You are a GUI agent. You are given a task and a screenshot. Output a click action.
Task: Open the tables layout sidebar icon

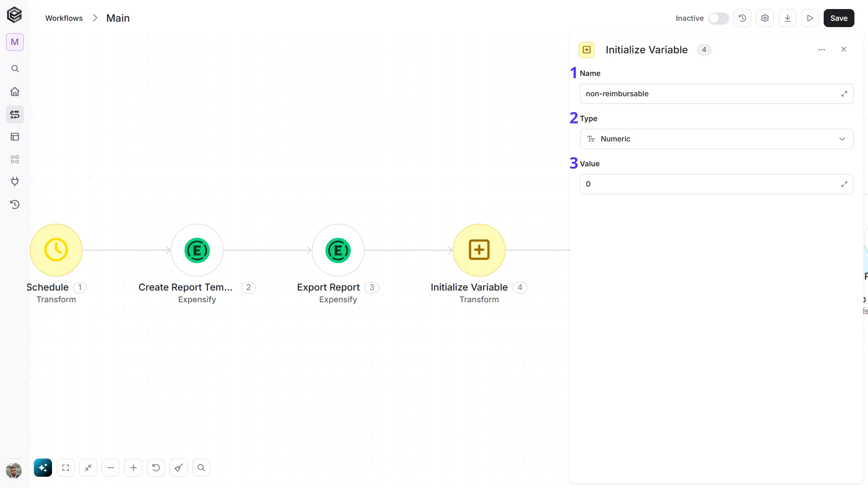[15, 137]
